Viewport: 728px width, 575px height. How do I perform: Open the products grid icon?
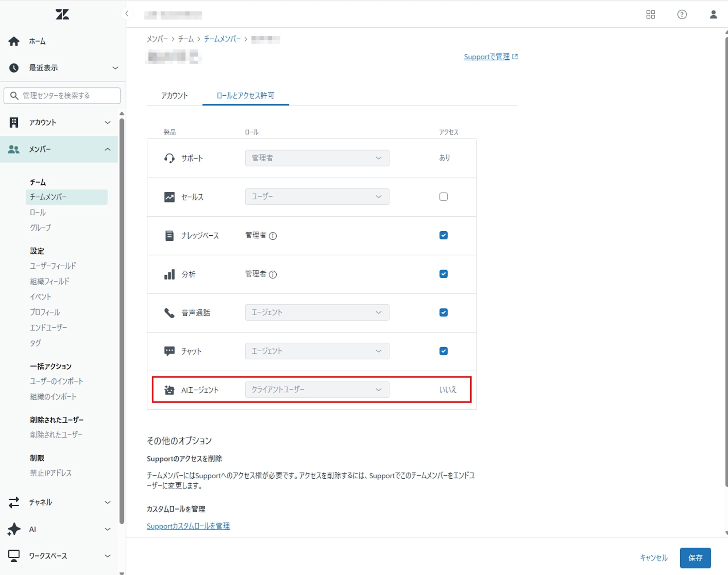tap(650, 14)
